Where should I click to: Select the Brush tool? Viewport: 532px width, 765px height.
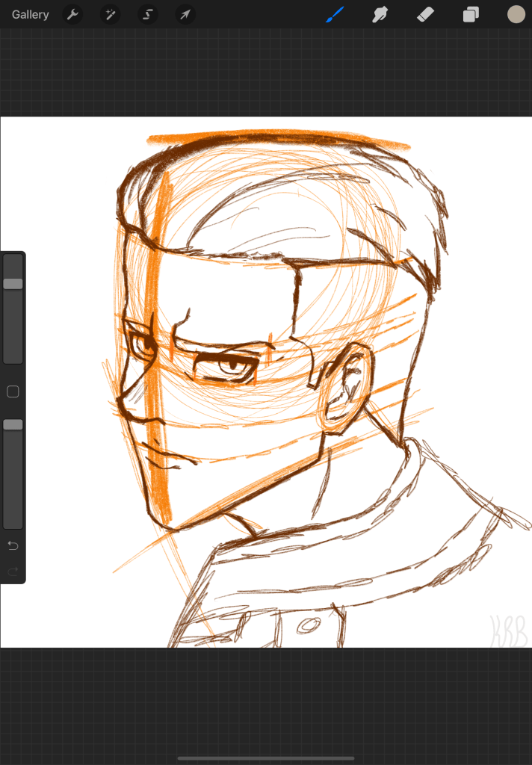(335, 15)
